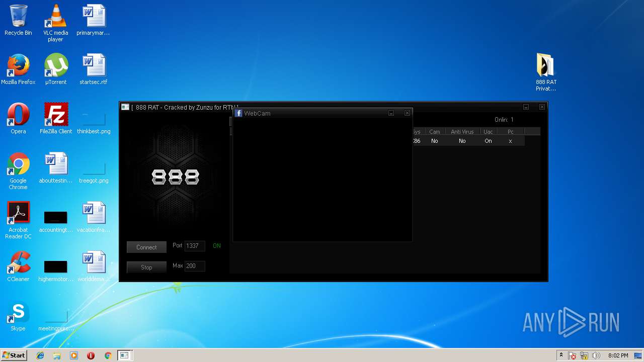This screenshot has height=362, width=644.
Task: Open the volume speaker tray icon
Action: (x=596, y=355)
